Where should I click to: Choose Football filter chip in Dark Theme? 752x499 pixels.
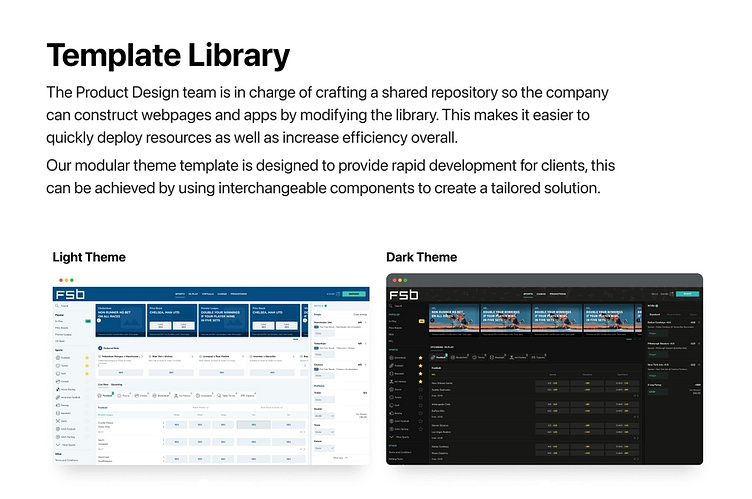point(439,357)
